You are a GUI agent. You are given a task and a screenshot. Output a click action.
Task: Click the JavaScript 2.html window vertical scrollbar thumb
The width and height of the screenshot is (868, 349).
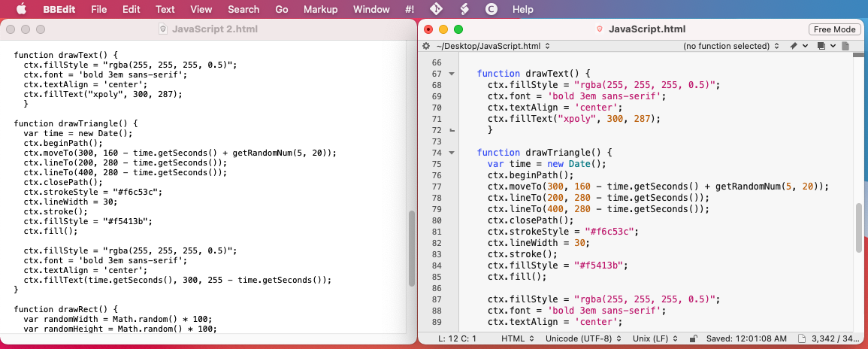(412, 248)
